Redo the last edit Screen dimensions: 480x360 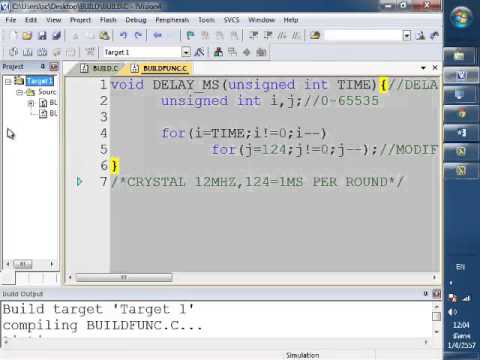point(138,35)
